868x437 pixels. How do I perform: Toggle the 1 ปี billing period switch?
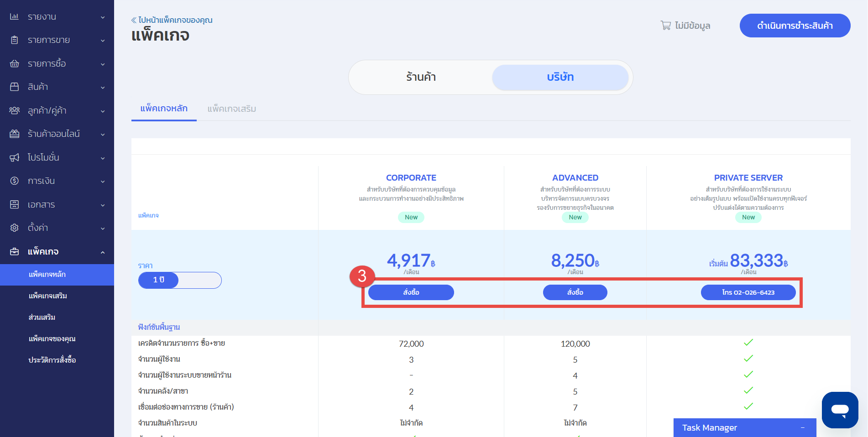coord(180,280)
